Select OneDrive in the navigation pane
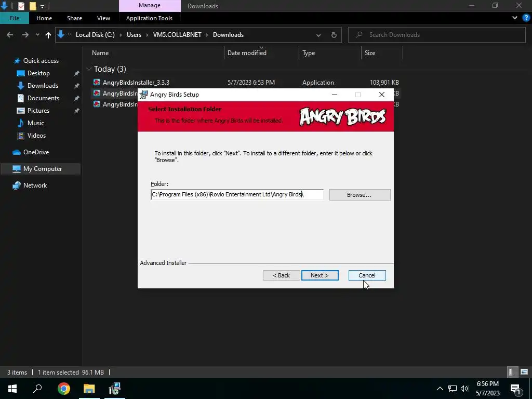532x399 pixels. [36, 152]
